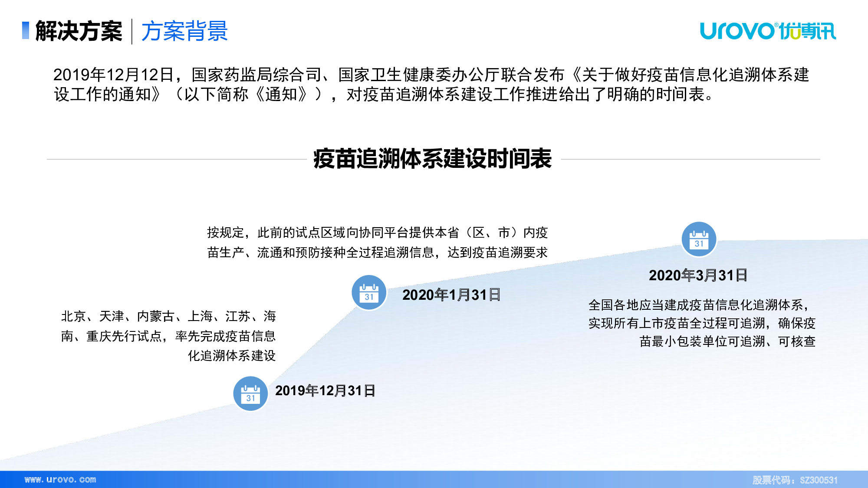Click the calendar icon above 2020年3月31日
This screenshot has width=868, height=488.
699,239
